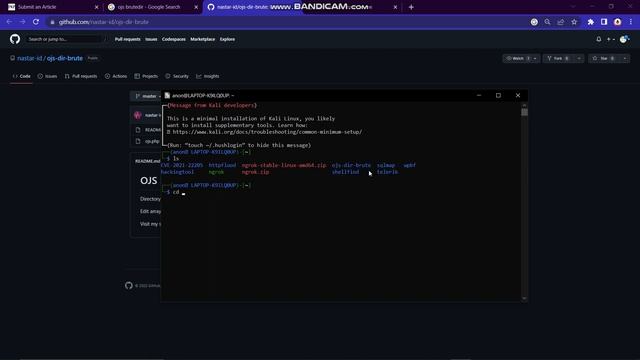
Task: Minimize the terminal window
Action: (479, 96)
